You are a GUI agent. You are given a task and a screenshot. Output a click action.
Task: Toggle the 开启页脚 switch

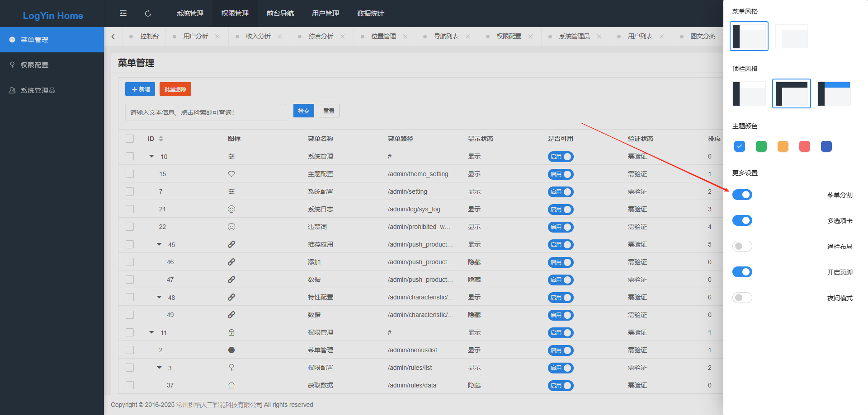coord(742,272)
